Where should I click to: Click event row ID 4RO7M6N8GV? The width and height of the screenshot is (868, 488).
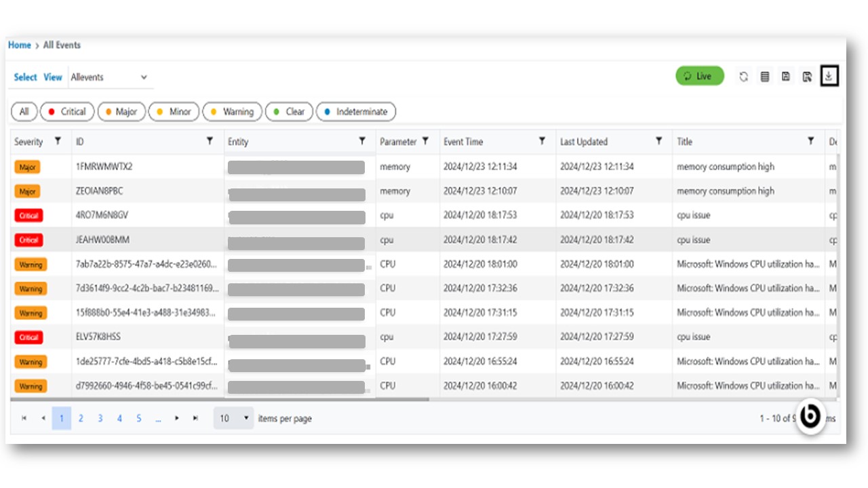102,215
